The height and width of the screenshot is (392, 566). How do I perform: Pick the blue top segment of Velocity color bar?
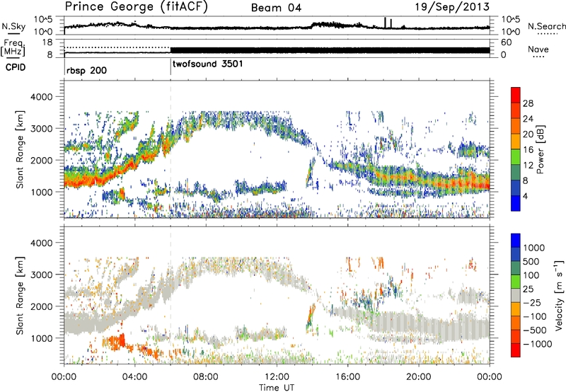[516, 241]
